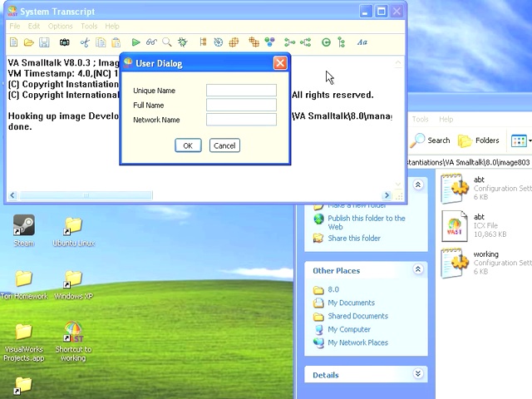The width and height of the screenshot is (532, 399).
Task: Open My Documents in Other Places
Action: pyautogui.click(x=351, y=303)
